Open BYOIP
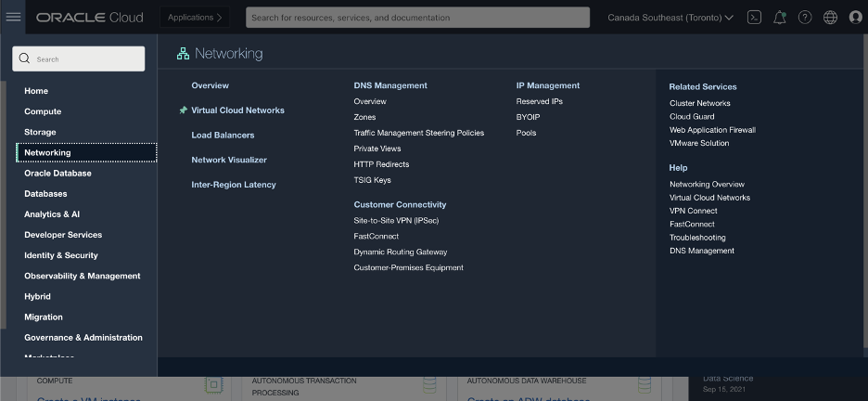This screenshot has height=401, width=868. (528, 117)
